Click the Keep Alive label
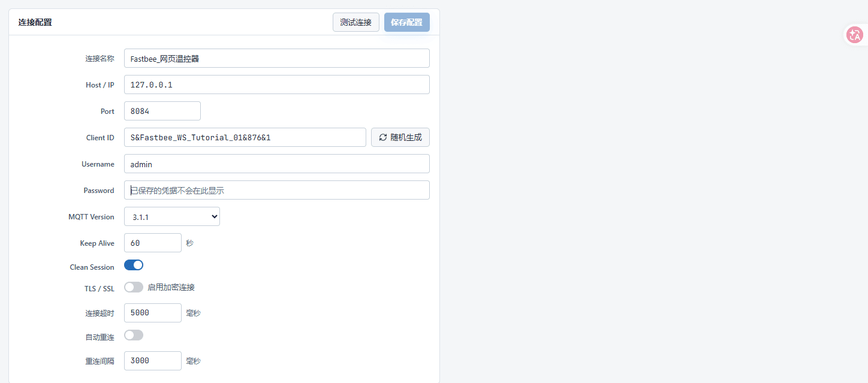 point(97,243)
